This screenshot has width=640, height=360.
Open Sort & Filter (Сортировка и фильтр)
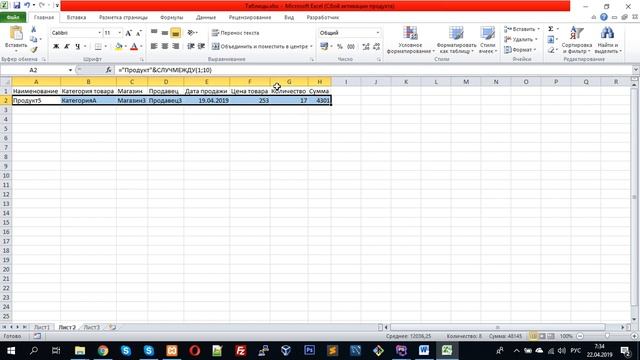pos(577,40)
